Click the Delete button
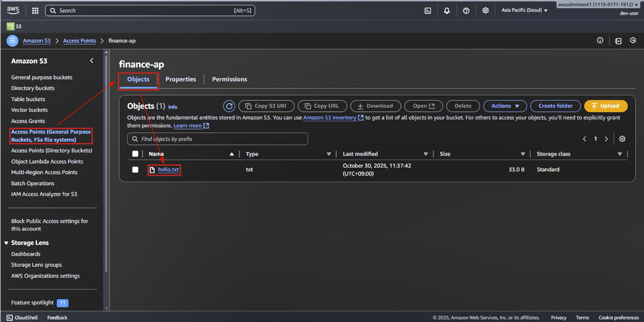The width and height of the screenshot is (644, 322). 463,106
